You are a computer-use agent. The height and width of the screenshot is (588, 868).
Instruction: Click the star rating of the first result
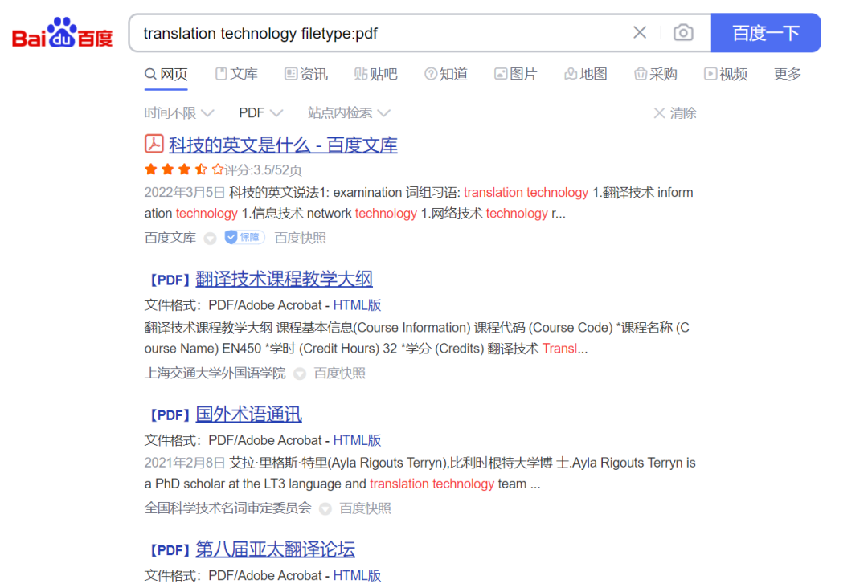[x=184, y=169]
